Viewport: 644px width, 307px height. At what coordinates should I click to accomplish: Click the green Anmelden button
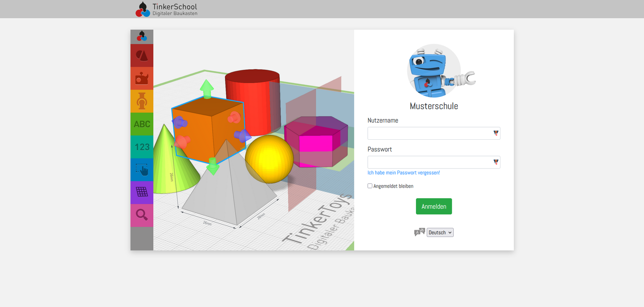point(434,206)
